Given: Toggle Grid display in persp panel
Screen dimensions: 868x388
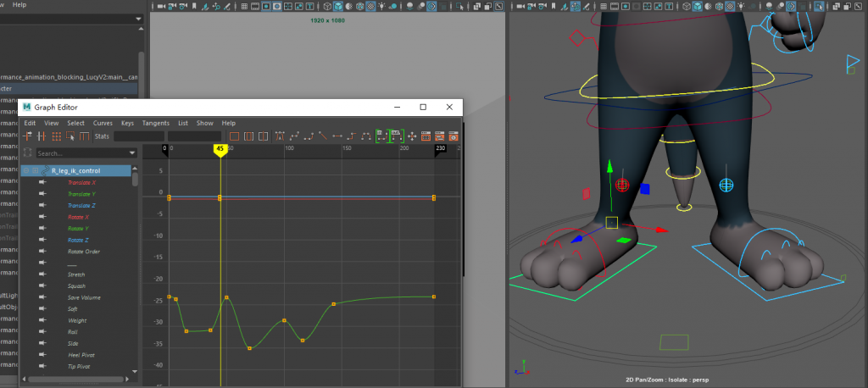Looking at the screenshot, I should click(x=603, y=6).
